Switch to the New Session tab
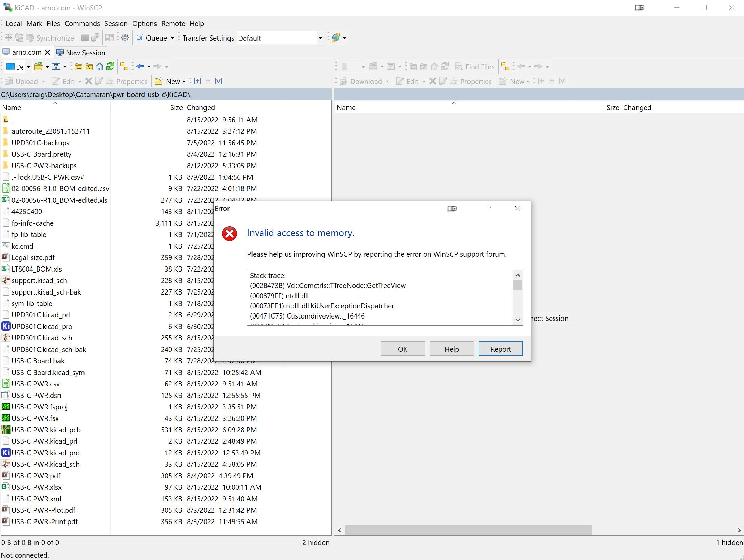This screenshot has width=744, height=560. pos(81,53)
